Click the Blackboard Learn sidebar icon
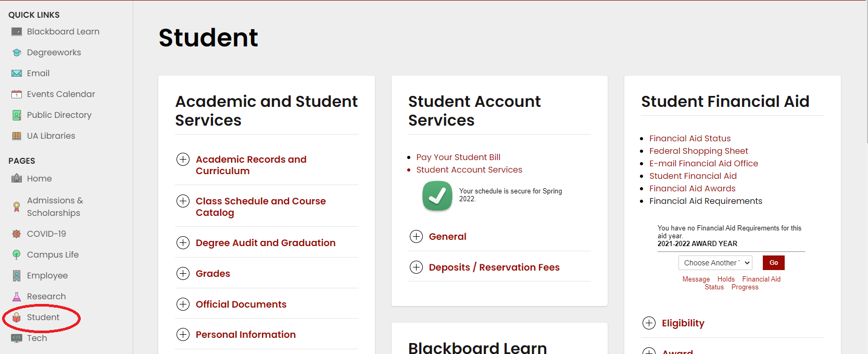The width and height of the screenshot is (868, 354). (x=17, y=32)
